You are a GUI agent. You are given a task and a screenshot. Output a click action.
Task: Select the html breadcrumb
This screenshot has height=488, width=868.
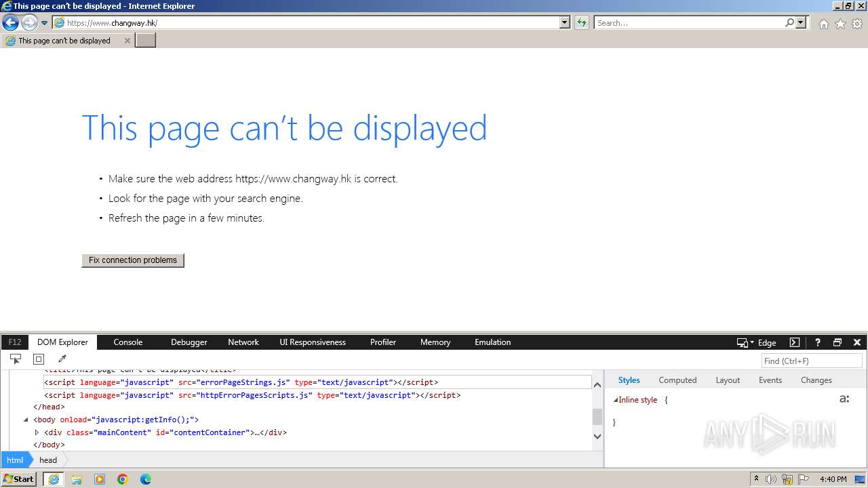15,460
